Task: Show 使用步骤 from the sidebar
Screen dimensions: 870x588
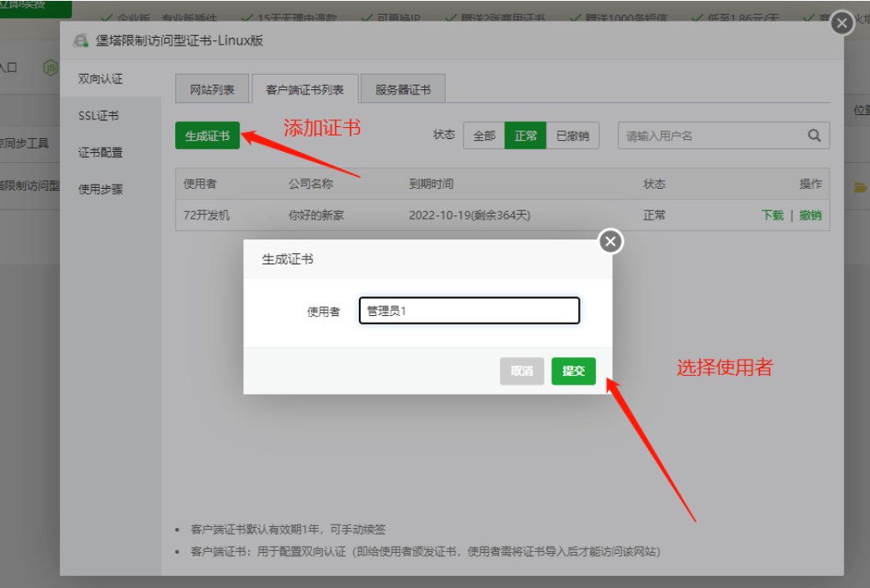Action: [x=100, y=190]
